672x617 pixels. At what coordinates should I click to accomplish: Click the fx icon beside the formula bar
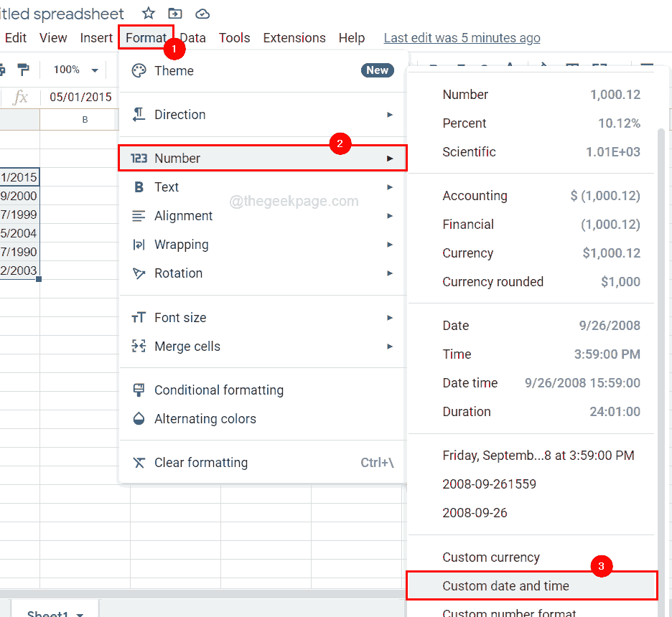click(x=21, y=95)
